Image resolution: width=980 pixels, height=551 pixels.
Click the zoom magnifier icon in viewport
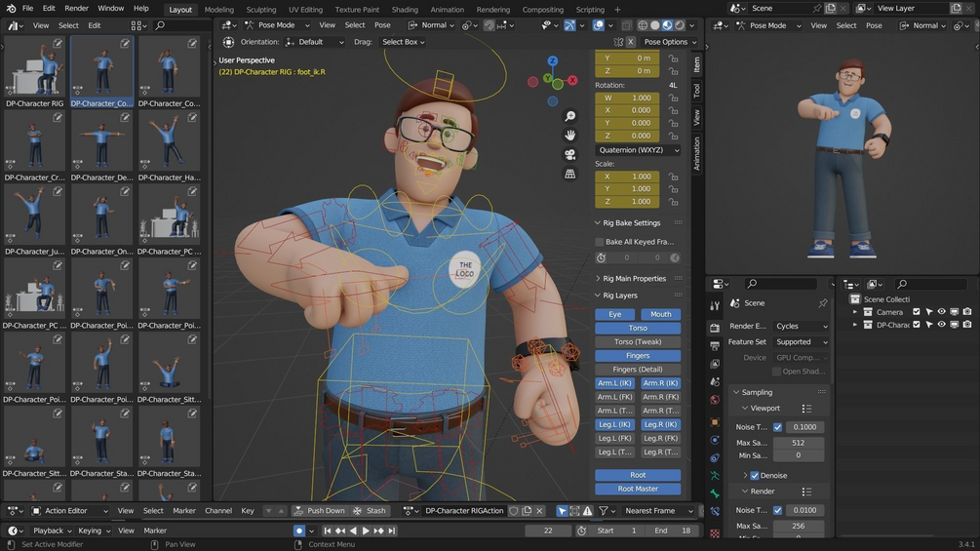570,116
